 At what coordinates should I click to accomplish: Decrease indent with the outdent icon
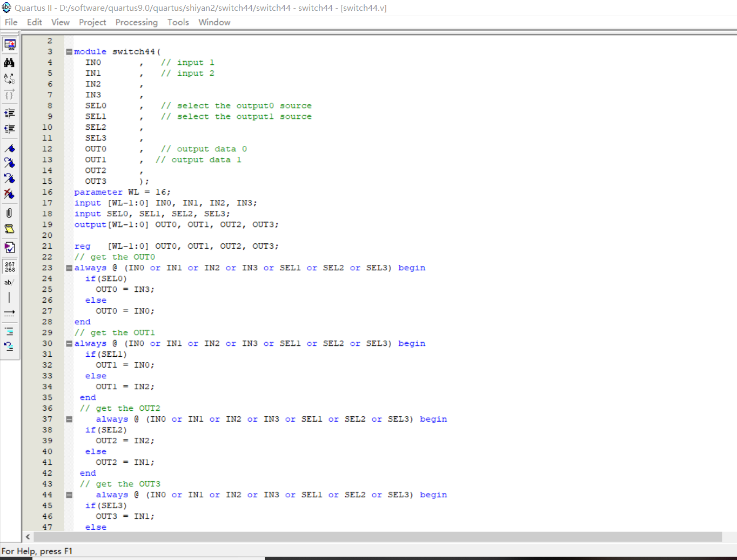pos(9,129)
